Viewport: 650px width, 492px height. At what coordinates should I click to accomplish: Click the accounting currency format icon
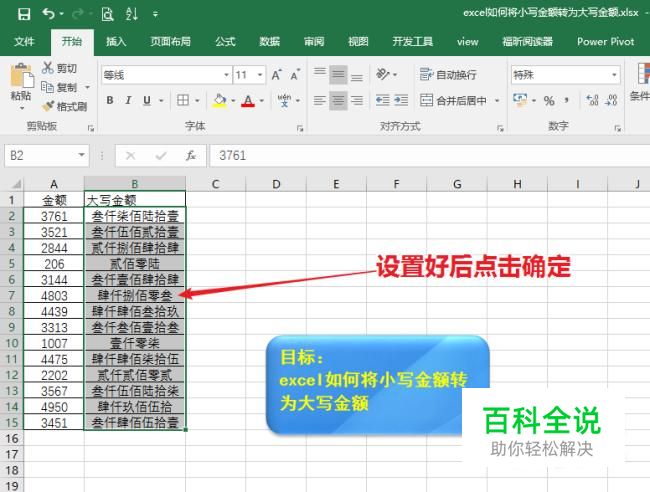[520, 100]
